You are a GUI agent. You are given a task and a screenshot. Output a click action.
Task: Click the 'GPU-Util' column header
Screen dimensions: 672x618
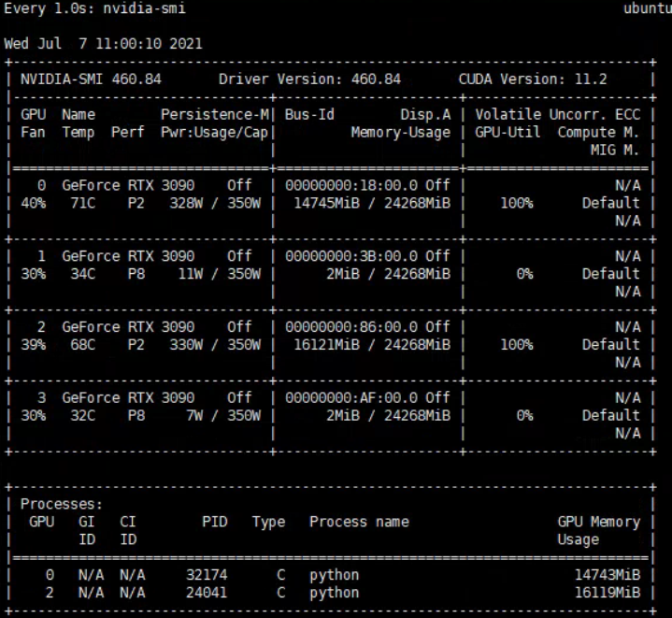point(508,133)
